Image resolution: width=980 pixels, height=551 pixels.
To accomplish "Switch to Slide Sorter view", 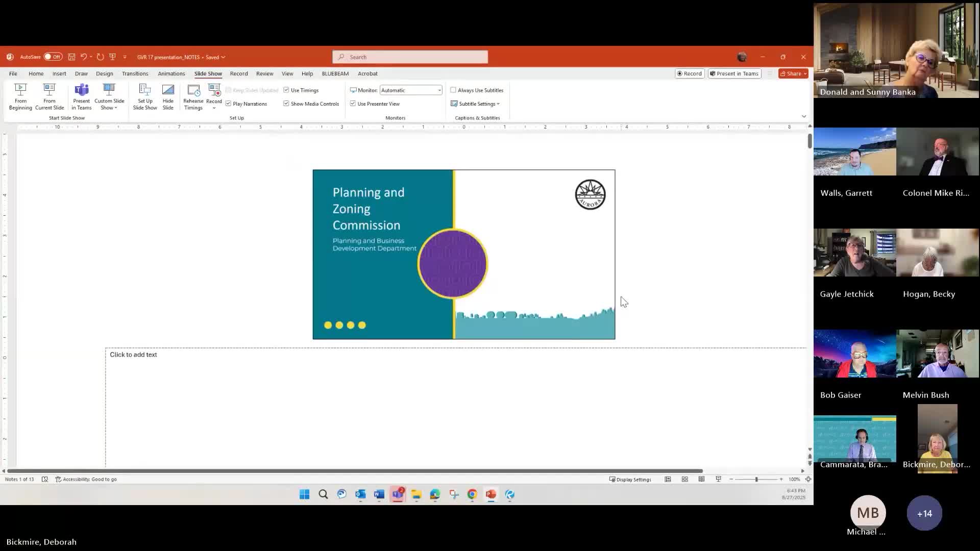I will click(685, 479).
